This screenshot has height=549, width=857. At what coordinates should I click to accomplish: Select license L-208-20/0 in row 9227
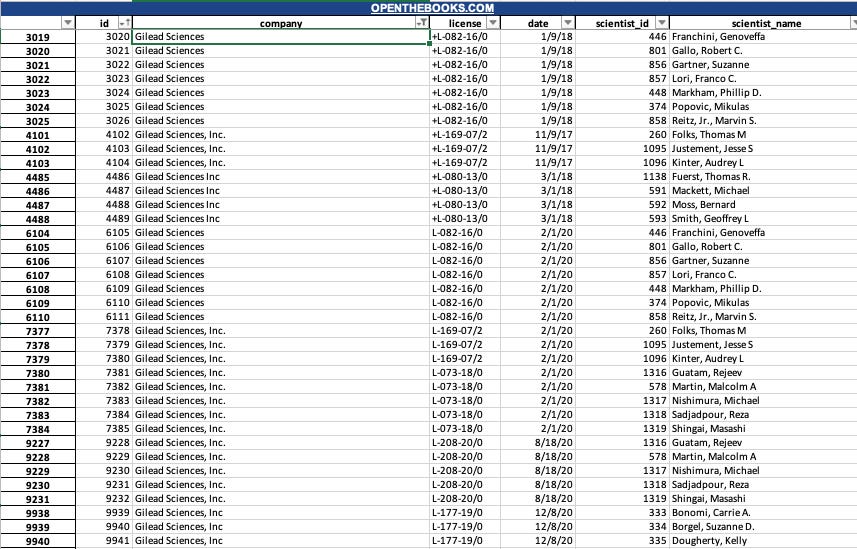[x=465, y=442]
